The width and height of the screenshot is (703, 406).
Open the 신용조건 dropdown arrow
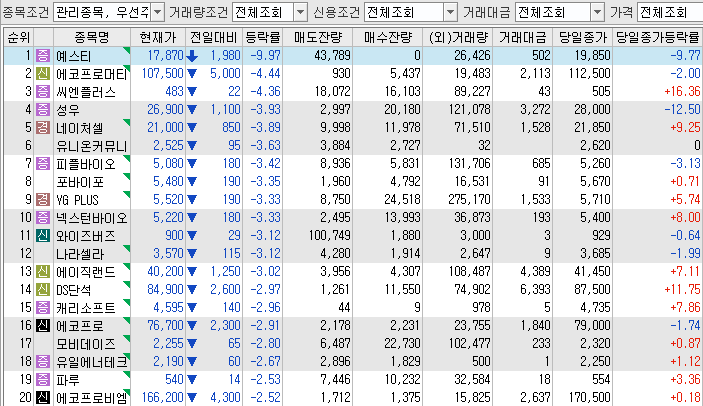click(x=450, y=12)
